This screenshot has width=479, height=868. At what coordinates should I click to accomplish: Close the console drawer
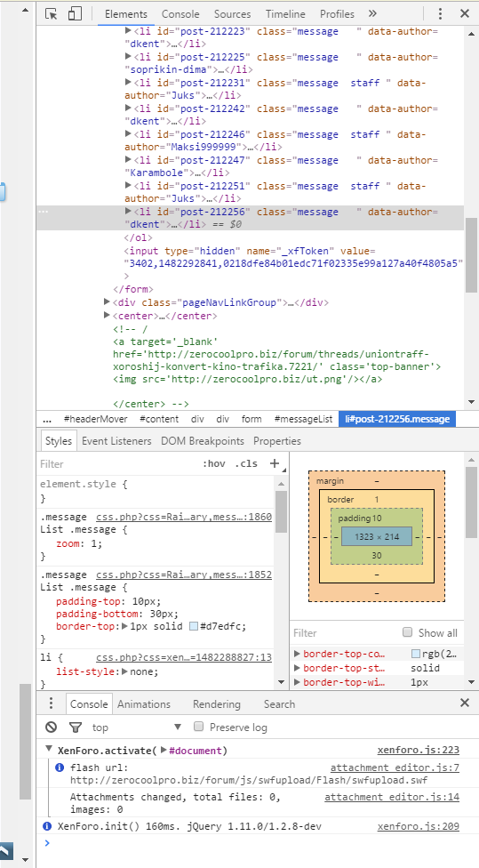pyautogui.click(x=465, y=703)
